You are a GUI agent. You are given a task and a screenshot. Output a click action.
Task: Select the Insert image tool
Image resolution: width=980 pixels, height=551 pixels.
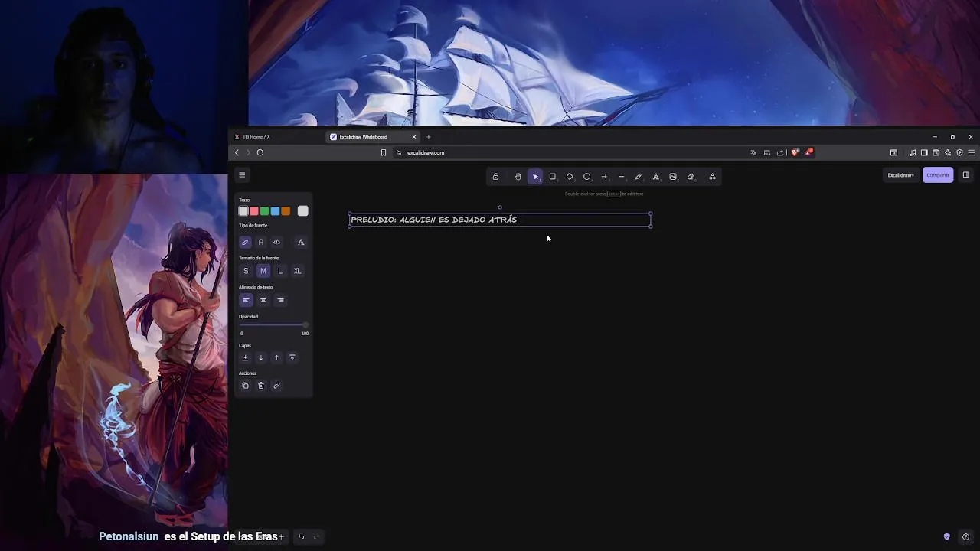(673, 177)
